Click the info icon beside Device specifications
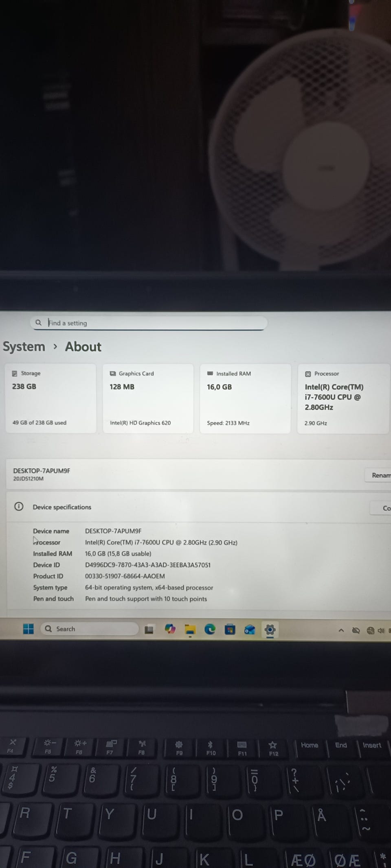Viewport: 391px width, 868px height. point(19,507)
